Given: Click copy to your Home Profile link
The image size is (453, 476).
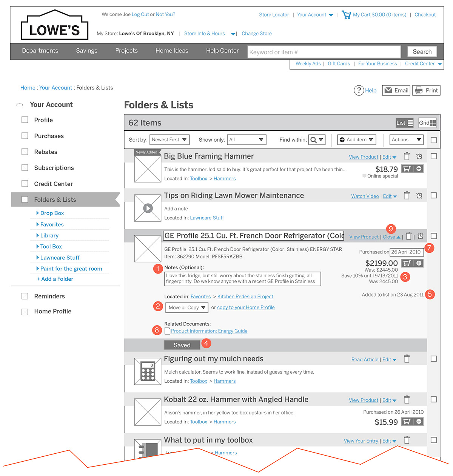Looking at the screenshot, I should click(x=246, y=308).
